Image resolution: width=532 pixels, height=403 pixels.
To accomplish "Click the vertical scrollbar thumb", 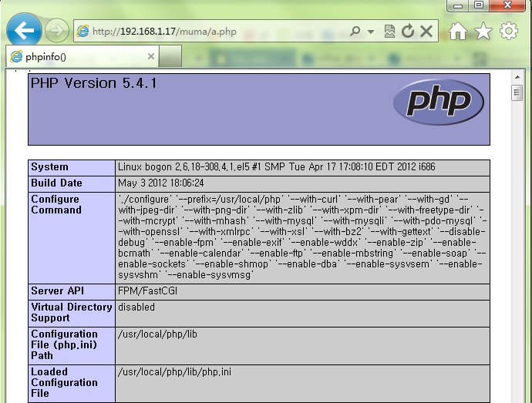I will (517, 92).
